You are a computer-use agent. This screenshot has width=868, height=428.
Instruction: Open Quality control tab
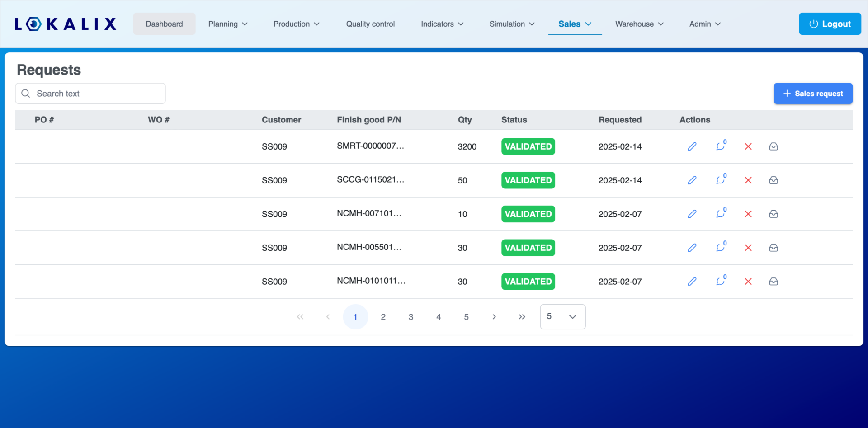370,24
